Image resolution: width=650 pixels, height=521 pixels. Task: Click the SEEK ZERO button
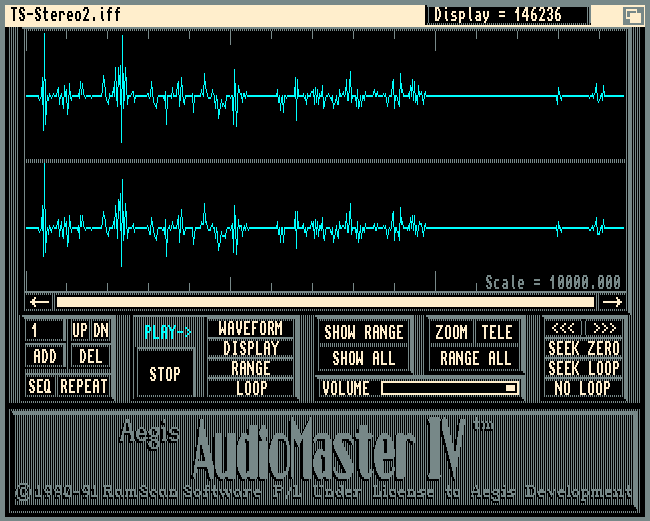tap(583, 348)
